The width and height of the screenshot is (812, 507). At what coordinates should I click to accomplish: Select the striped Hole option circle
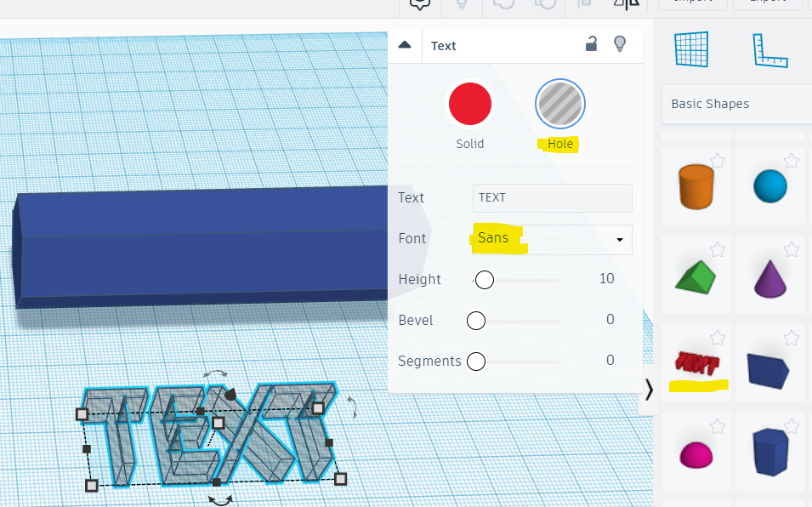tap(560, 104)
